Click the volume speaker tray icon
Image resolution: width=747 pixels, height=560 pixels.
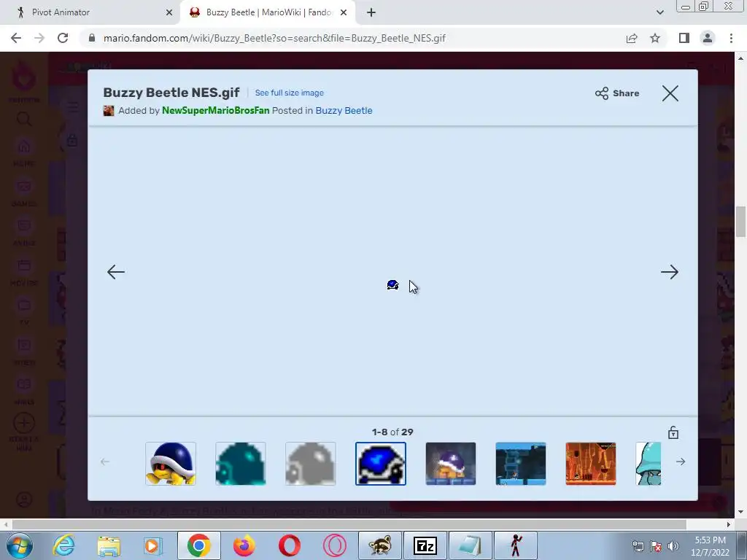click(673, 545)
